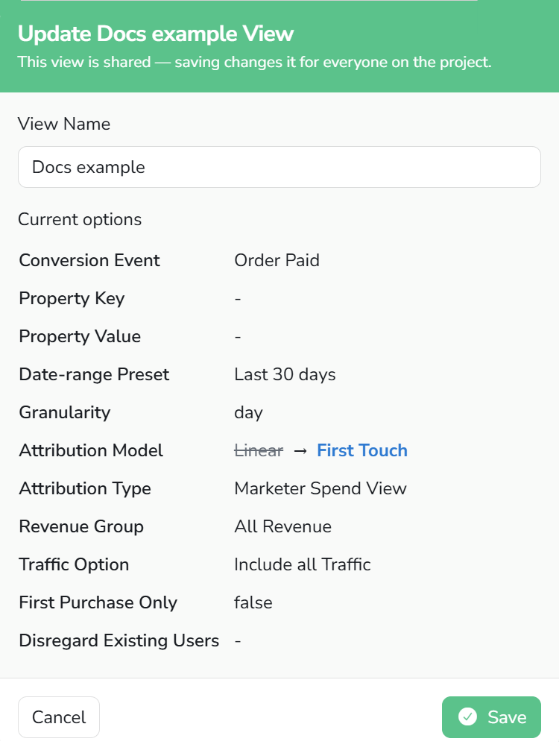
Task: Click the 'Disregard Existing Users' label
Action: click(119, 640)
